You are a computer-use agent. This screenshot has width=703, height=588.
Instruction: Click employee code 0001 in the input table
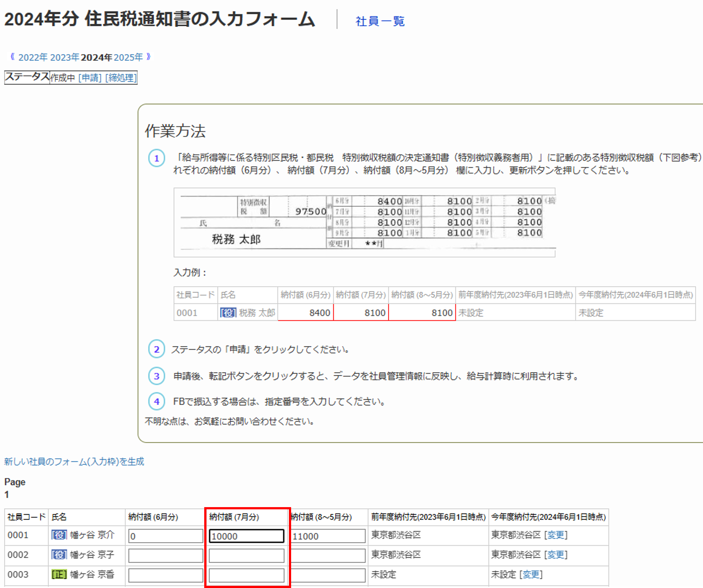click(18, 535)
